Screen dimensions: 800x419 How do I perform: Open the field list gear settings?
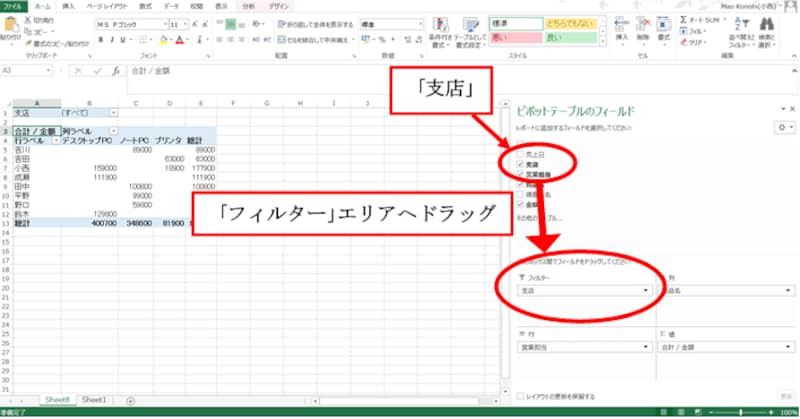tap(782, 128)
